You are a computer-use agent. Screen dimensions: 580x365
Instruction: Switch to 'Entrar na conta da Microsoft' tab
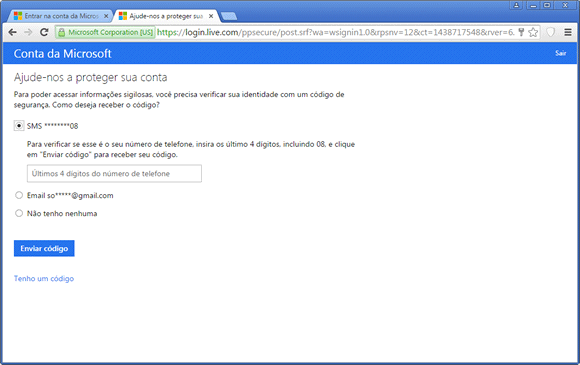coord(61,16)
